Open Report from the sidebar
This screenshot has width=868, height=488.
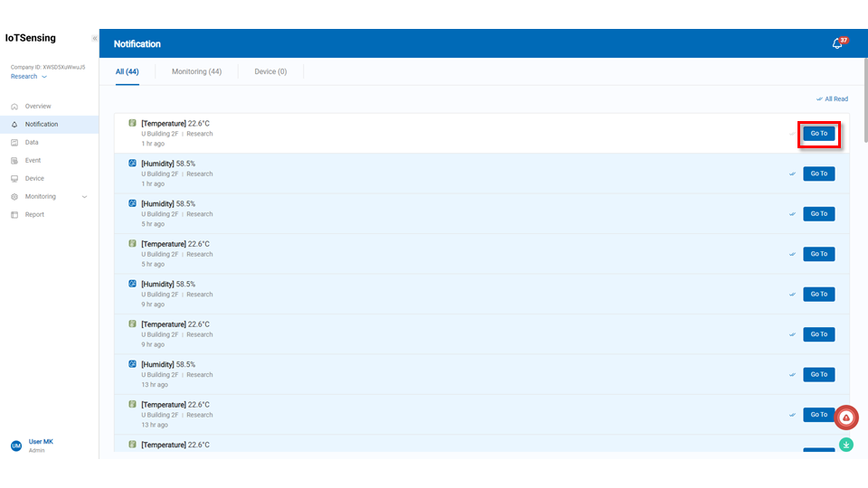pos(34,215)
